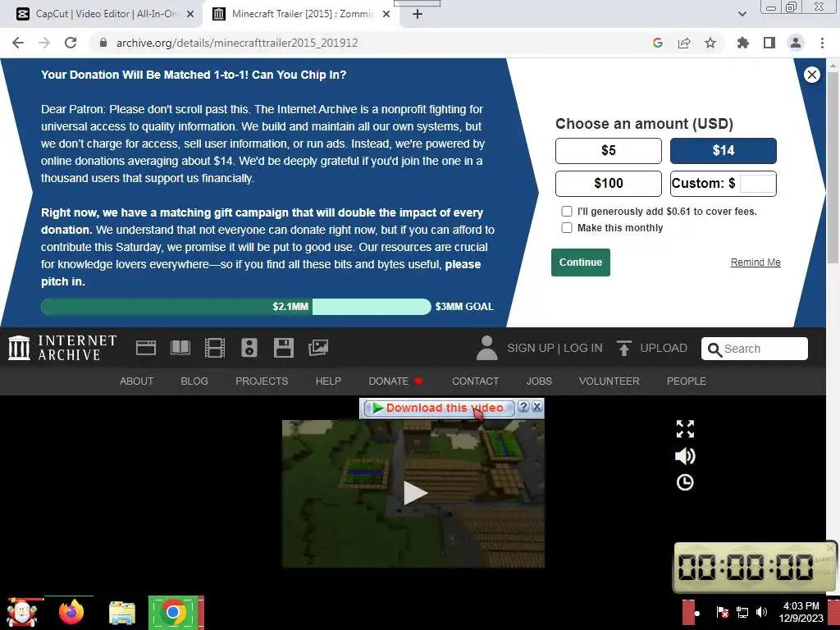Click the Remind Me link

click(x=756, y=262)
